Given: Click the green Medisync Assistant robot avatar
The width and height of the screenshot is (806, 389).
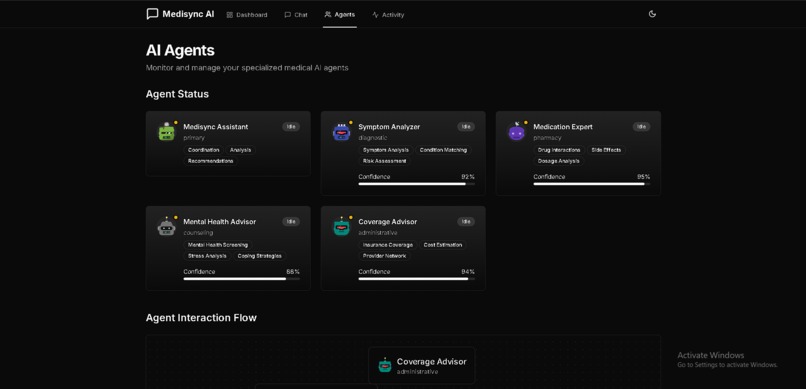Looking at the screenshot, I should click(167, 132).
